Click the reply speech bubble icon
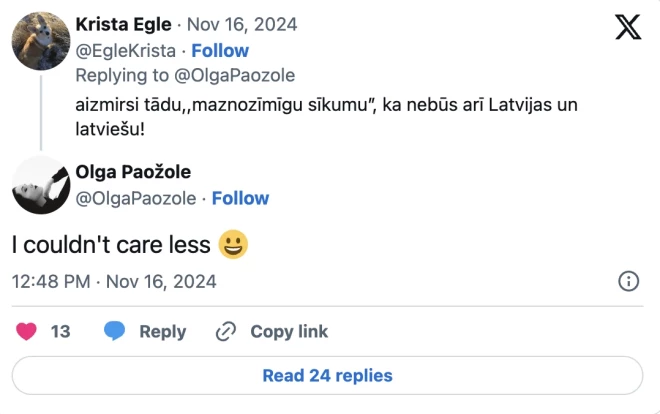This screenshot has width=660, height=414. tap(115, 331)
